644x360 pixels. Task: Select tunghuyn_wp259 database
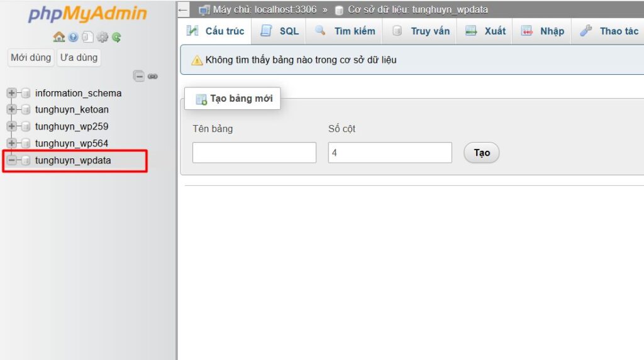click(72, 126)
